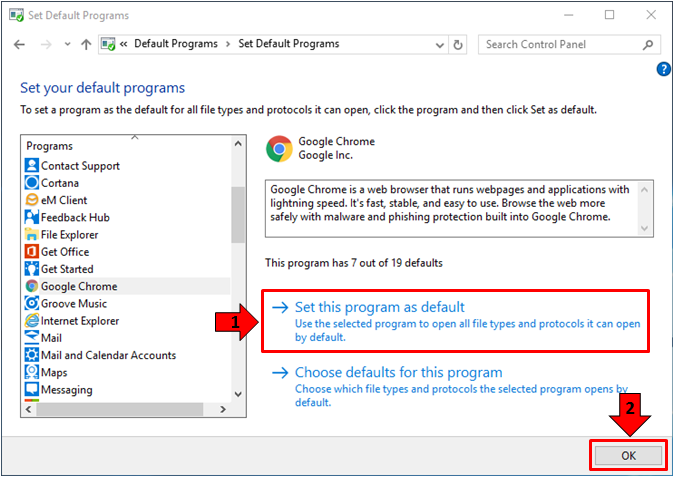Navigate up one level with Up arrow
Image resolution: width=674 pixels, height=477 pixels.
coord(86,45)
